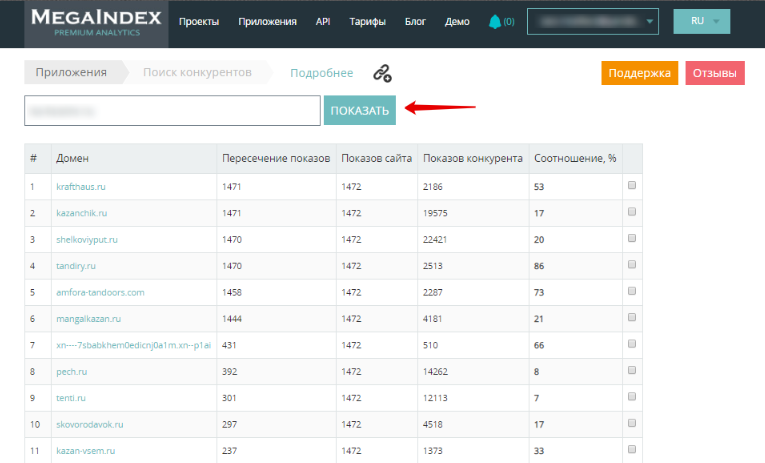Open the Проекты menu
This screenshot has width=765, height=463.
coord(199,21)
